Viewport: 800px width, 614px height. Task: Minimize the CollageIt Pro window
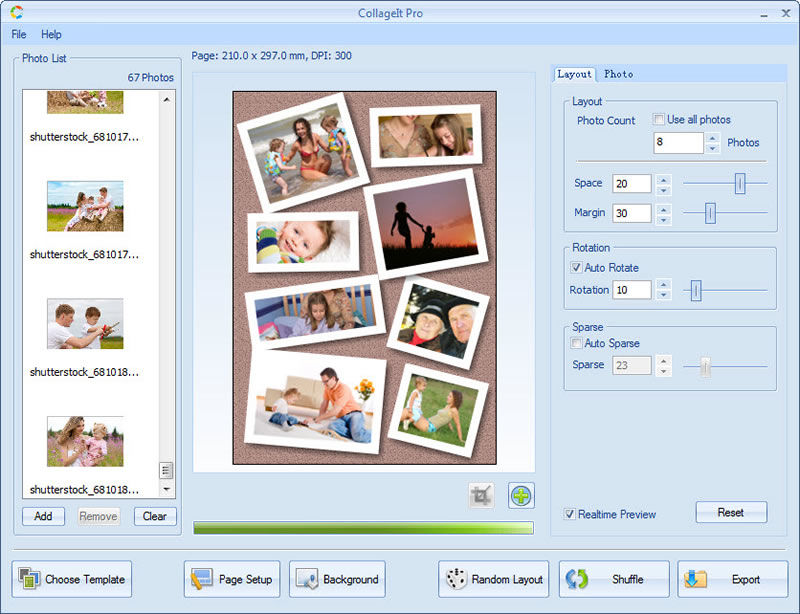tap(764, 14)
